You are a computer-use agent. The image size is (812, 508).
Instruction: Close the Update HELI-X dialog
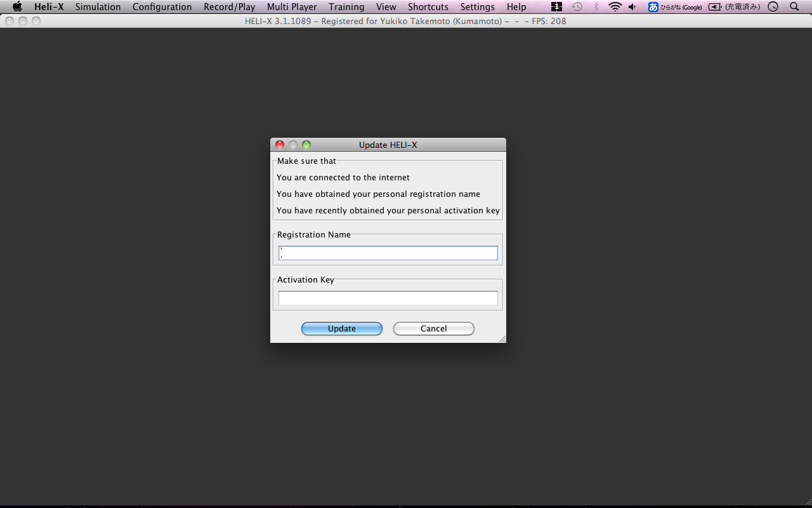tap(280, 145)
